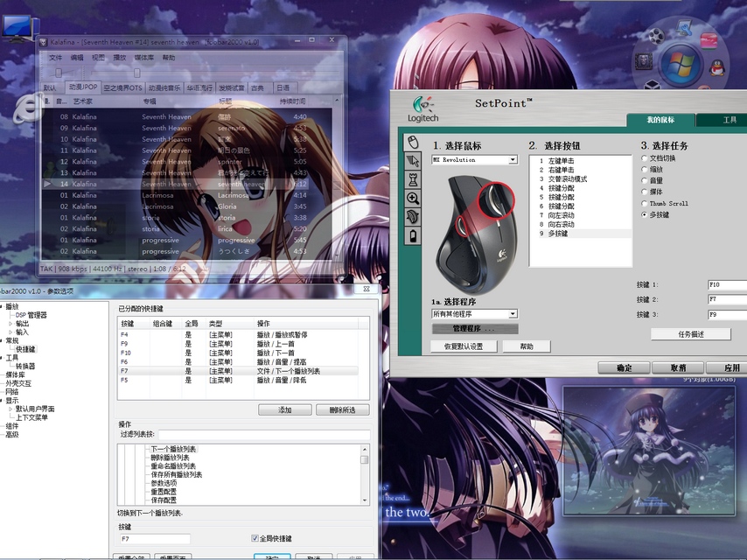Select 快捷键 in preferences tree

[x=25, y=349]
